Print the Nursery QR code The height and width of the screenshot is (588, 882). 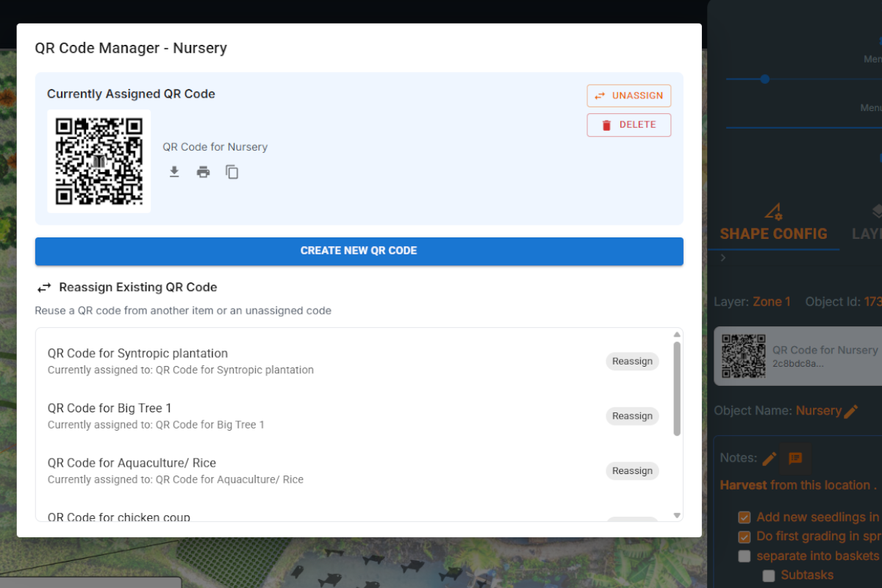(x=203, y=171)
